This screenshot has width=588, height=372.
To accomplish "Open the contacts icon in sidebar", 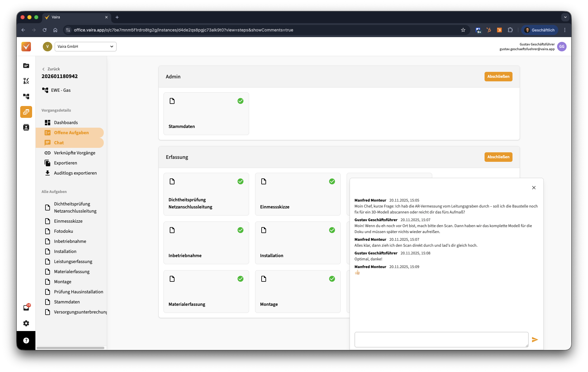I will 26,127.
